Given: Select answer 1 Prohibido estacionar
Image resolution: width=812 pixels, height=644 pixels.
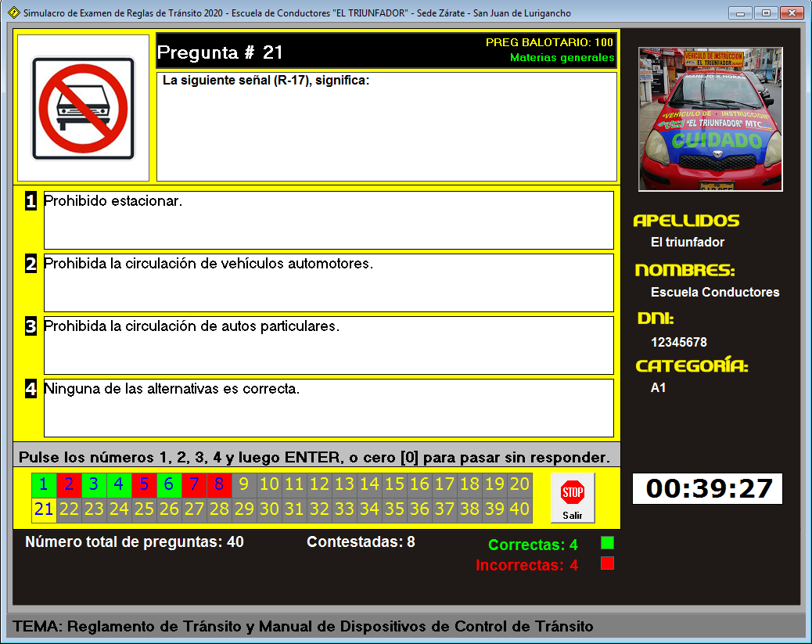Looking at the screenshot, I should [x=329, y=220].
